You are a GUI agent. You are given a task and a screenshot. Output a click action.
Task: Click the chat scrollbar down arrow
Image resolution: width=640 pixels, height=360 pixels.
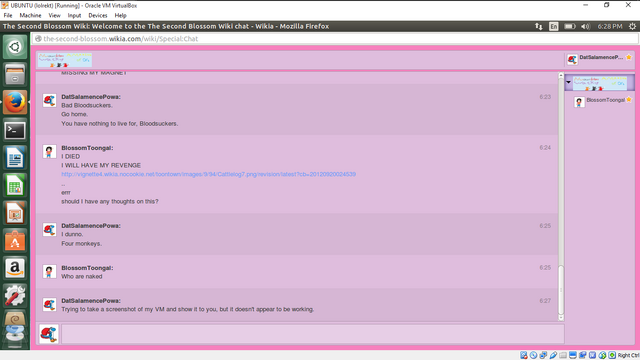561,318
